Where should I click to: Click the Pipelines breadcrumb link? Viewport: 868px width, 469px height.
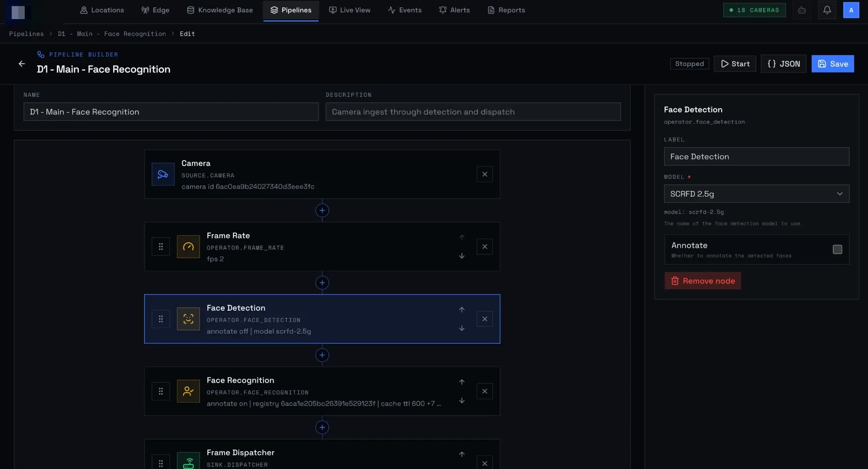[x=26, y=34]
